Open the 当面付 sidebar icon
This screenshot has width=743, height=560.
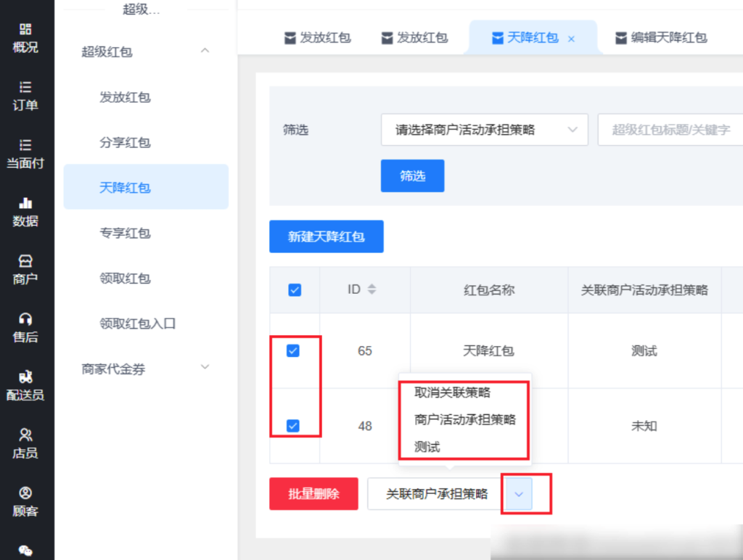pyautogui.click(x=25, y=146)
